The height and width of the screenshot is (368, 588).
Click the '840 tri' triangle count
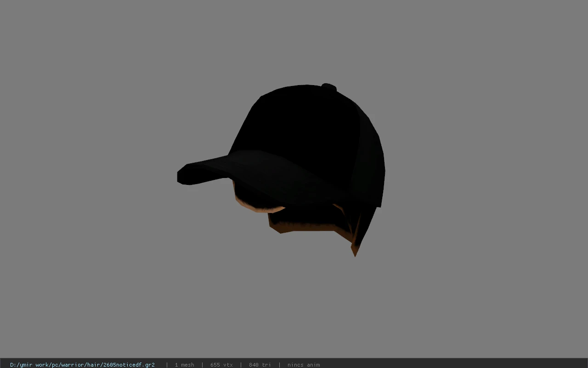260,365
